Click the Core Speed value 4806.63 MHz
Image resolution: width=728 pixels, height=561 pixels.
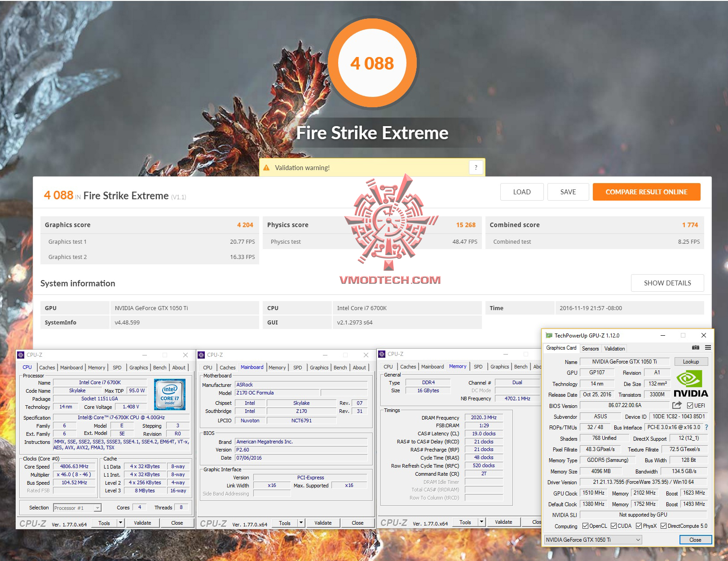74,467
